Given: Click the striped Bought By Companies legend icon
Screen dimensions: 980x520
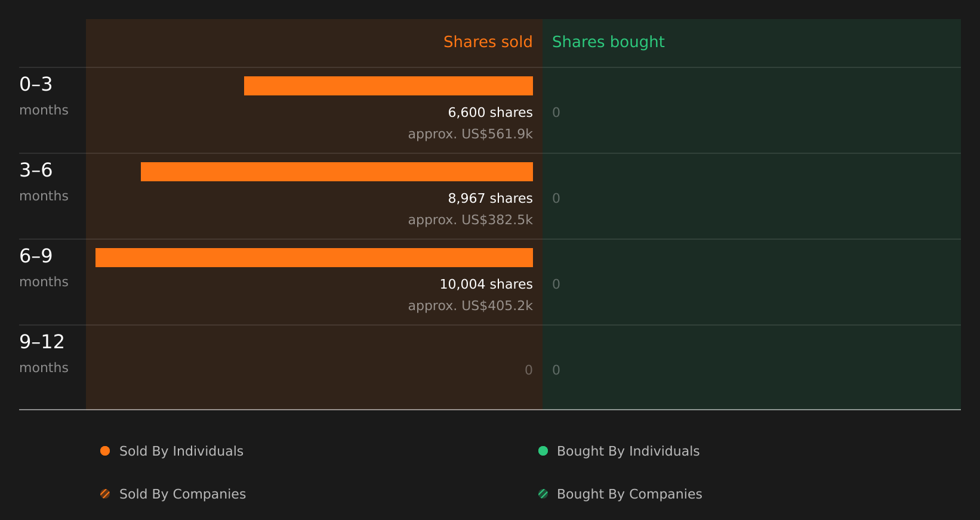Looking at the screenshot, I should (x=543, y=494).
